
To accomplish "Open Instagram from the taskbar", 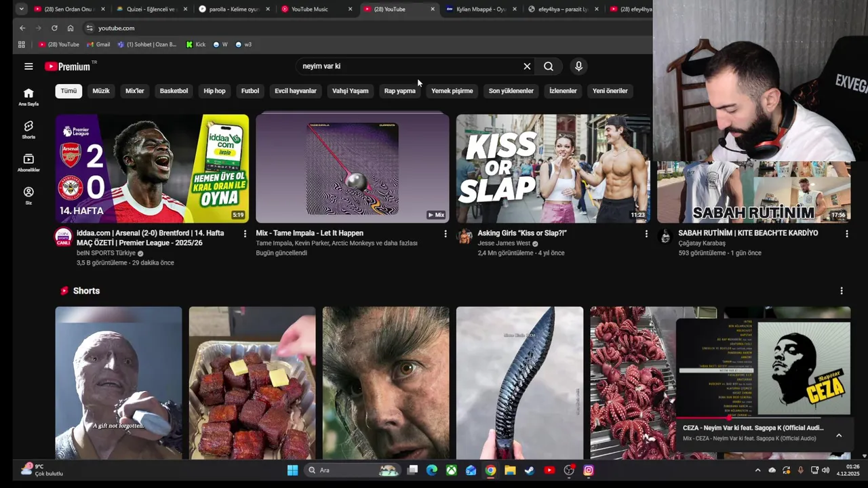I will point(589,470).
